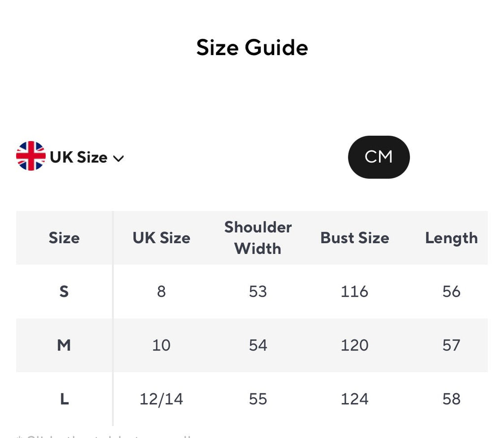Toggle the CM unit button

pyautogui.click(x=378, y=157)
